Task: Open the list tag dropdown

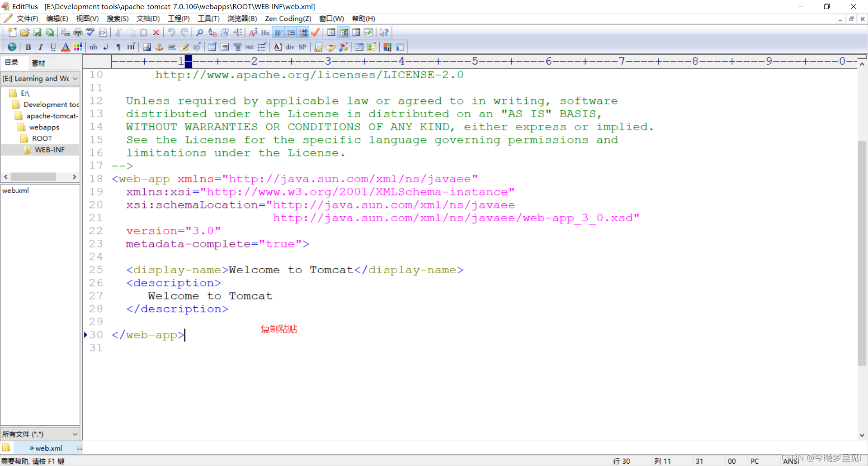Action: coord(262,47)
